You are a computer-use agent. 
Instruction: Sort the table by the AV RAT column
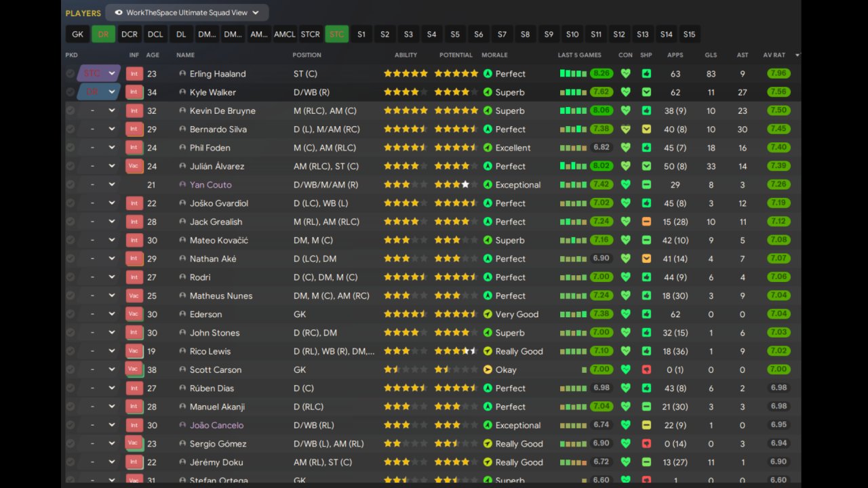click(774, 55)
